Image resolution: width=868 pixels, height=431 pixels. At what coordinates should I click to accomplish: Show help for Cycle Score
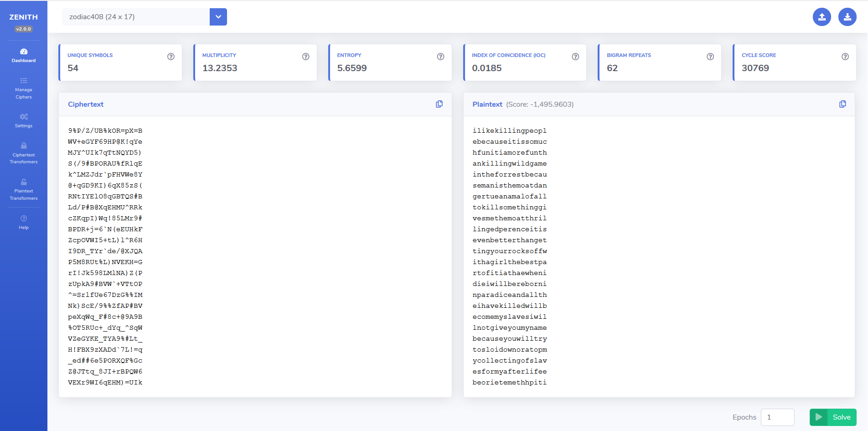pyautogui.click(x=845, y=57)
